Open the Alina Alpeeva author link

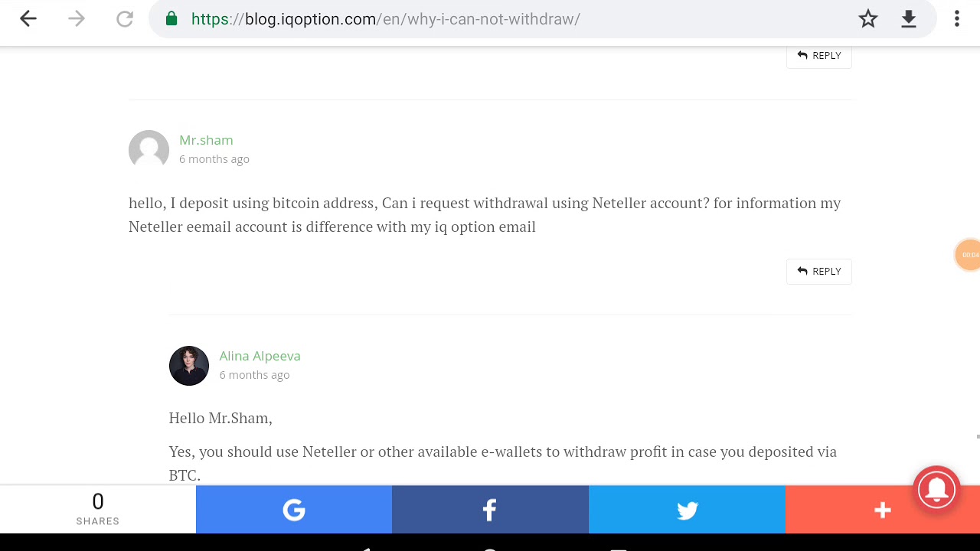pyautogui.click(x=260, y=356)
